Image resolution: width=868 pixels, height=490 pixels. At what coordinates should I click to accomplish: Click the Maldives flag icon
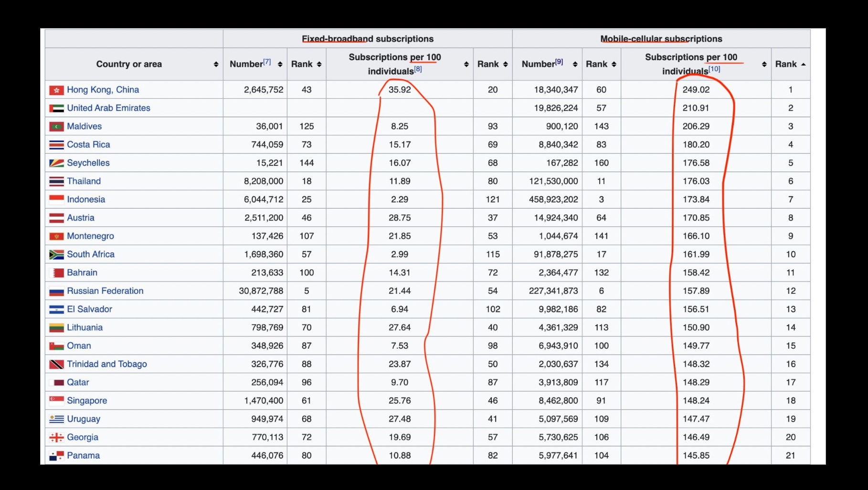point(56,127)
